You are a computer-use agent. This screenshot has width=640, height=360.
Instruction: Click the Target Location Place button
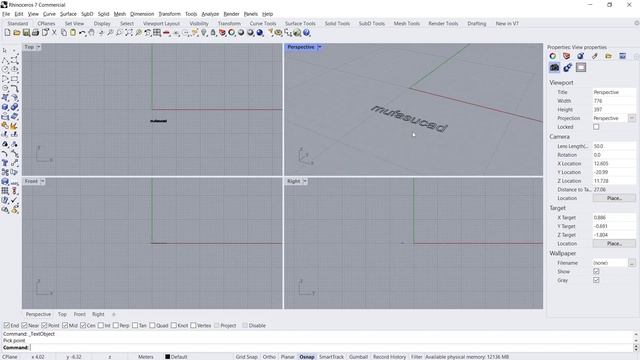tap(614, 243)
